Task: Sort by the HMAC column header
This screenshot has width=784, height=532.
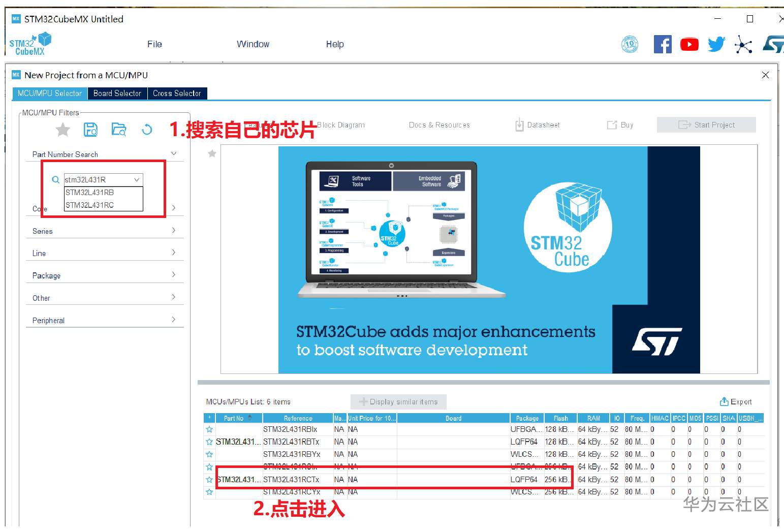Action: point(660,418)
